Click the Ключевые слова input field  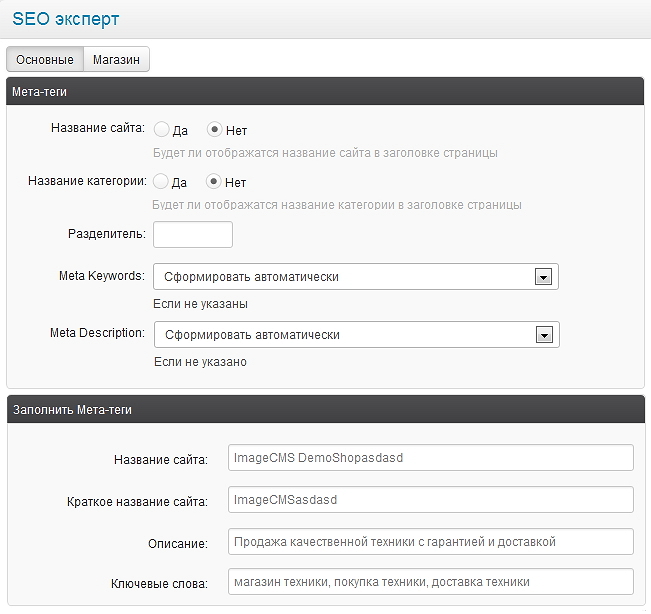pyautogui.click(x=431, y=582)
